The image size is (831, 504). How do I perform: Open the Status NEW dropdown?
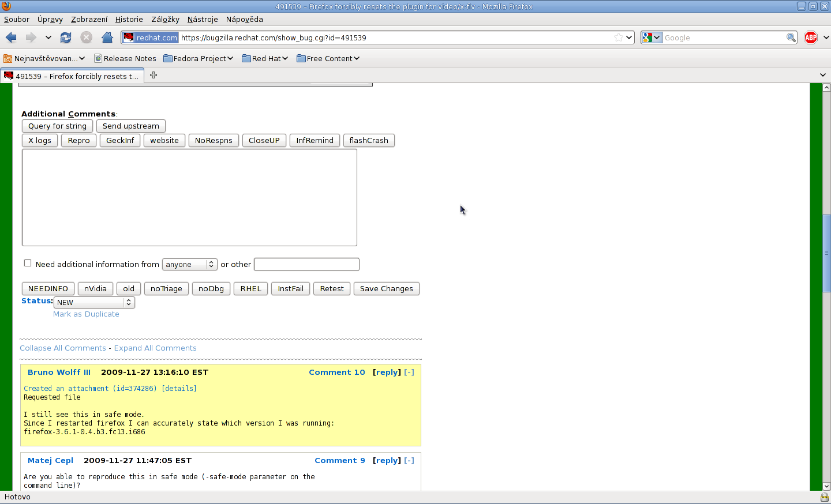pyautogui.click(x=94, y=302)
